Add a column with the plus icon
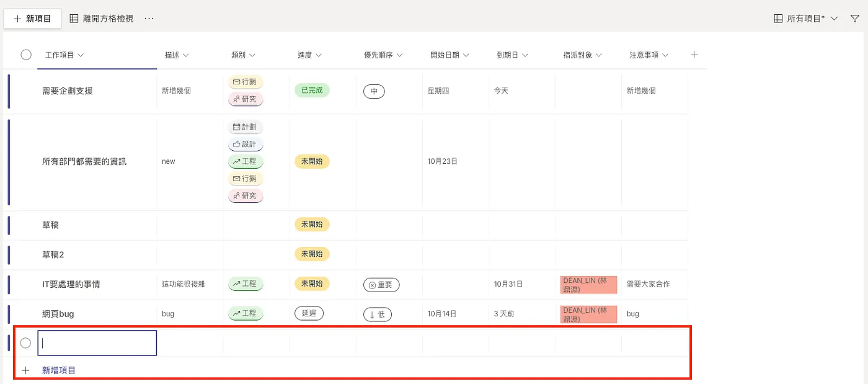This screenshot has width=868, height=384. pyautogui.click(x=694, y=55)
